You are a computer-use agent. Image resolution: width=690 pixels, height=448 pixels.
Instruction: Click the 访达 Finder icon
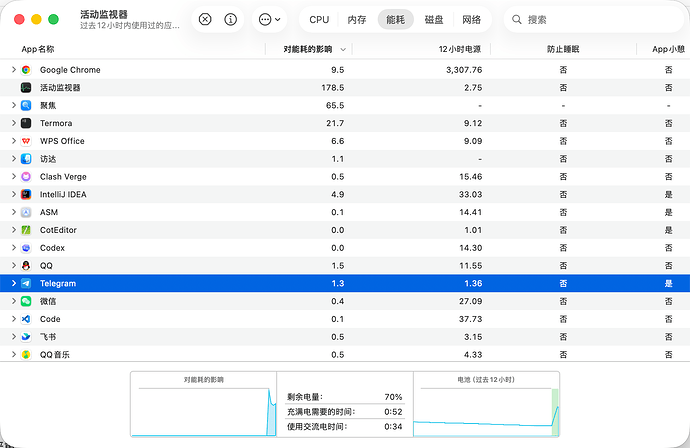pyautogui.click(x=26, y=159)
